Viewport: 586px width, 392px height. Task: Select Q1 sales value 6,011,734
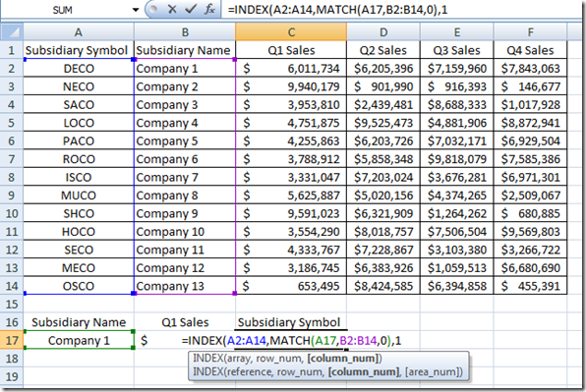coord(291,69)
